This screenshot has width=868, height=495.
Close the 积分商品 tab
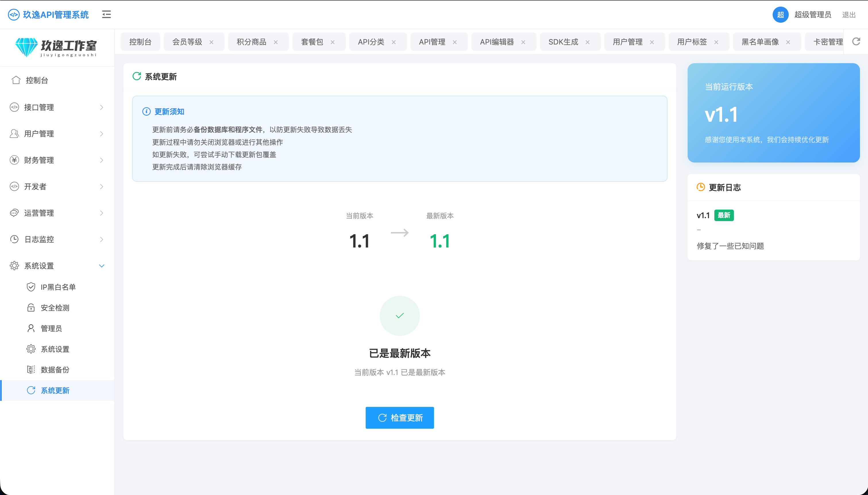point(276,42)
